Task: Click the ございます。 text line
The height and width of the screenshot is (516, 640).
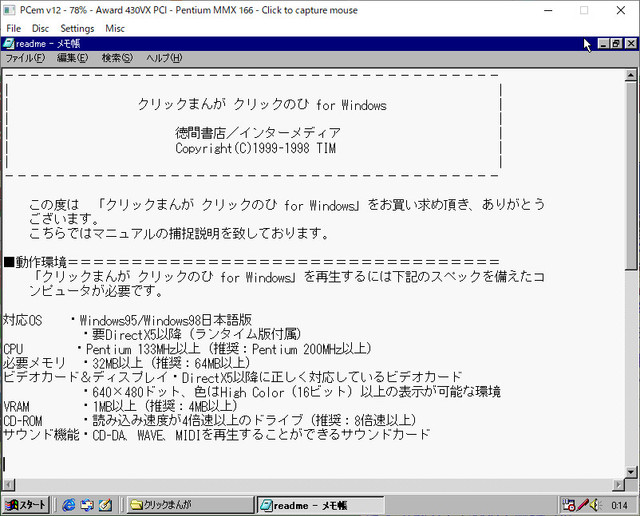Action: pos(64,219)
